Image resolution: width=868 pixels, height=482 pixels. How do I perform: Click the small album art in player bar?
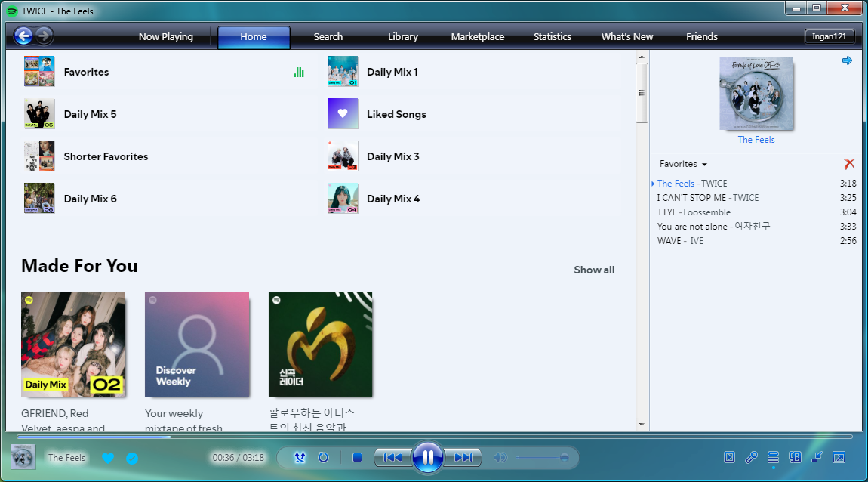coord(23,457)
